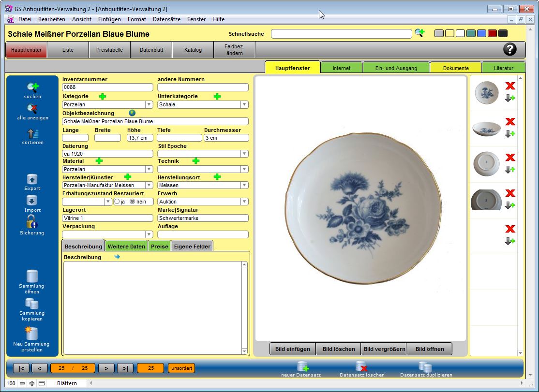The height and width of the screenshot is (392, 539).
Task: Delete first thumbnail with red X
Action: tap(510, 86)
